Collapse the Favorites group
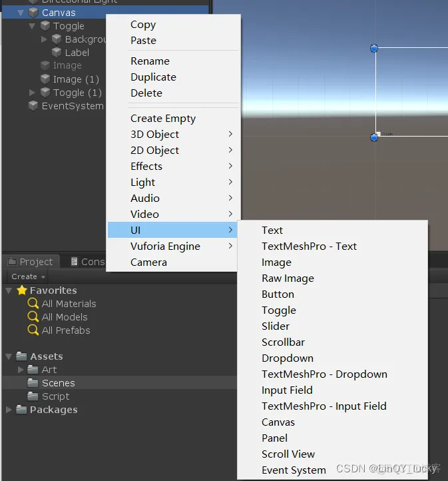This screenshot has width=448, height=481. (9, 290)
